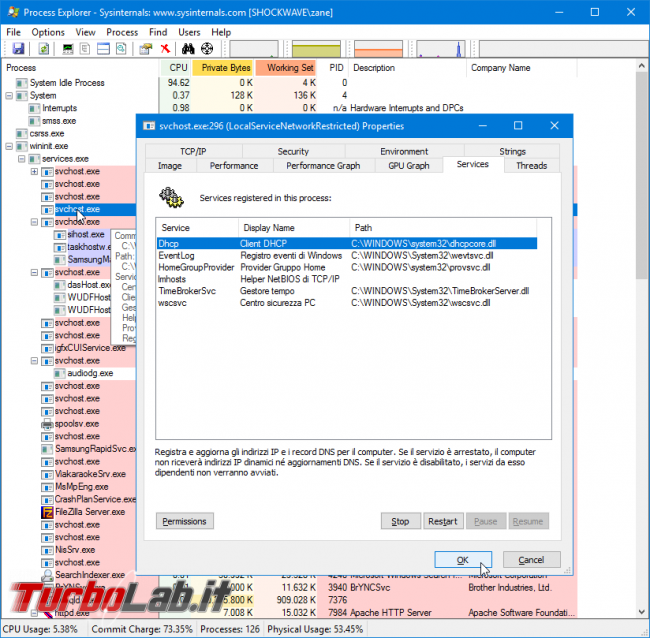Switch to the Security tab
Image resolution: width=650 pixels, height=638 pixels.
tap(293, 151)
